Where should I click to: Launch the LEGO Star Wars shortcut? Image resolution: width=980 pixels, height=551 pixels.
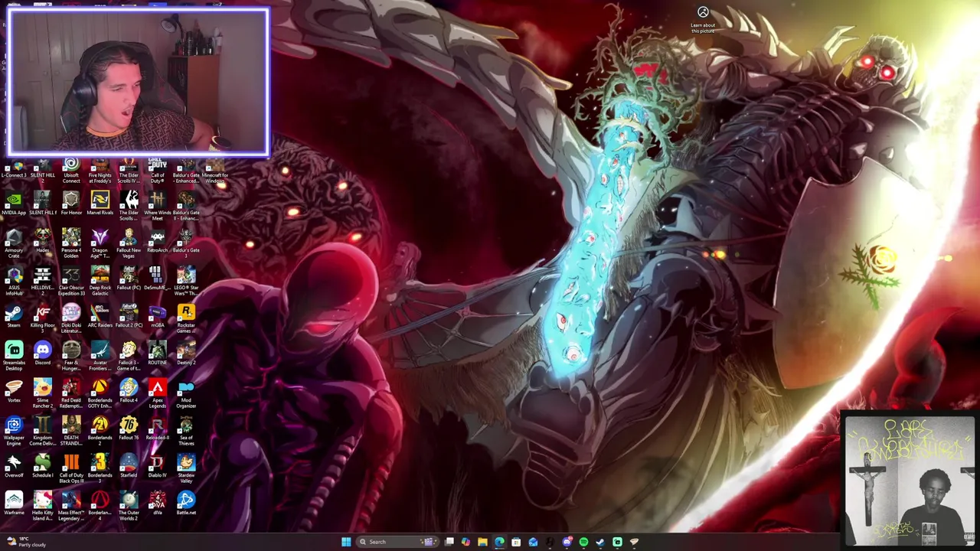[x=186, y=282]
